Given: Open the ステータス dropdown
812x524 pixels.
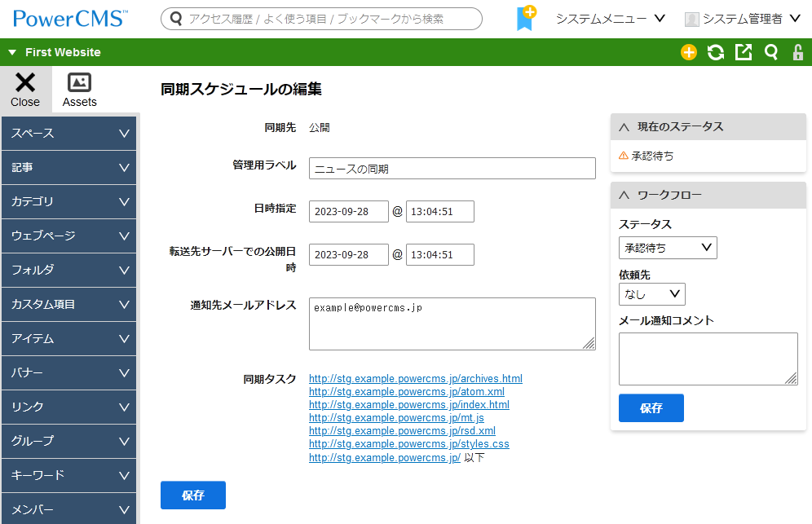Looking at the screenshot, I should pyautogui.click(x=668, y=248).
